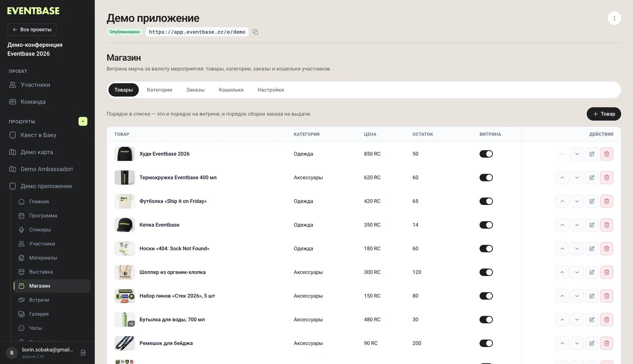Screen dimensions: 633x364
Task: Move Ремешок для бейджа up in the list
Action: tap(562, 343)
